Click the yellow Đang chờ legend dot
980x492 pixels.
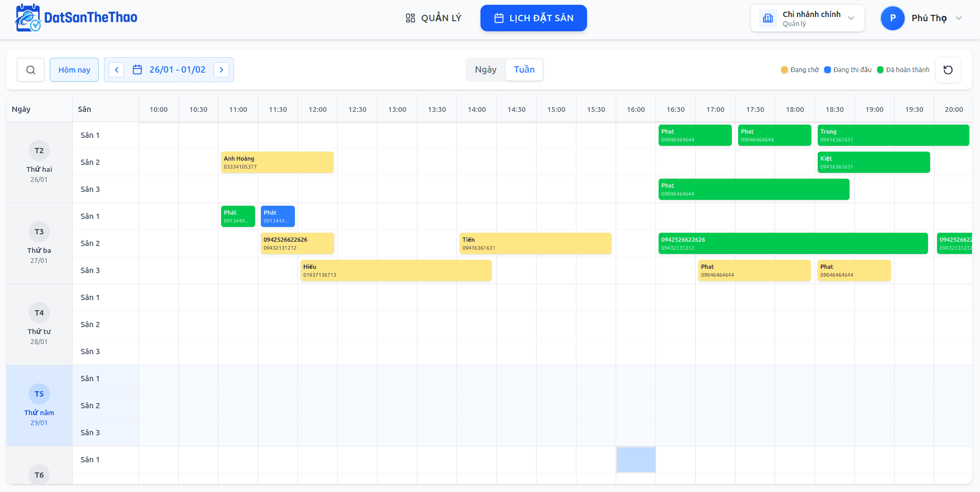pyautogui.click(x=784, y=70)
